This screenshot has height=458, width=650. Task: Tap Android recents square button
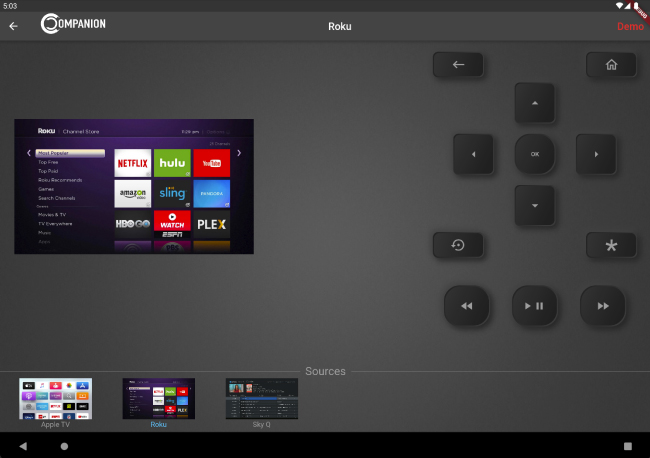[628, 446]
